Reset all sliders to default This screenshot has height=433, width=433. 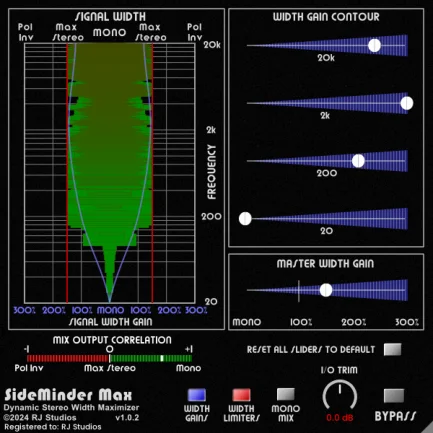click(392, 350)
